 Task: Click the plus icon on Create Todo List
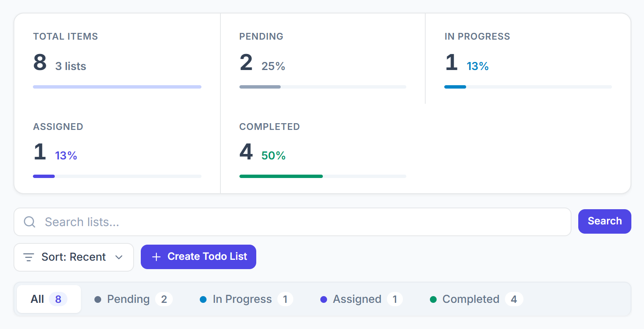tap(156, 257)
